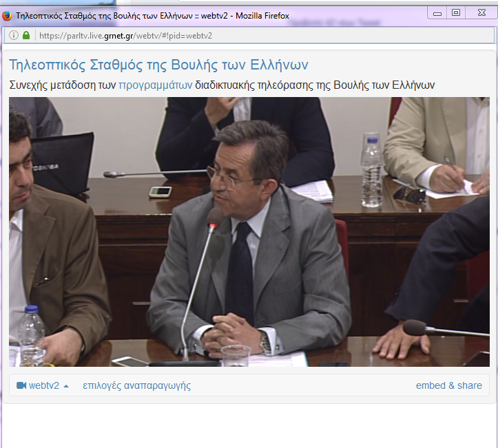
Task: Open επιλογές αναπαραγωγής playback options
Action: [x=136, y=385]
